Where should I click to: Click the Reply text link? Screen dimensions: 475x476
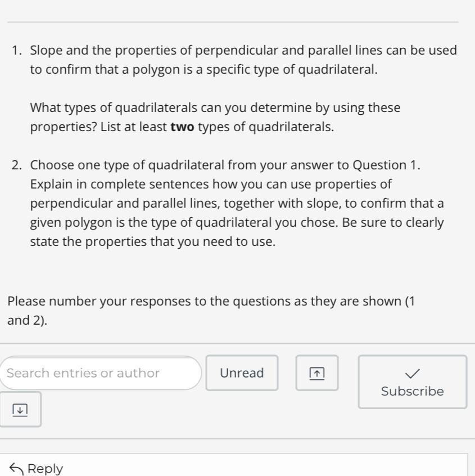click(45, 468)
